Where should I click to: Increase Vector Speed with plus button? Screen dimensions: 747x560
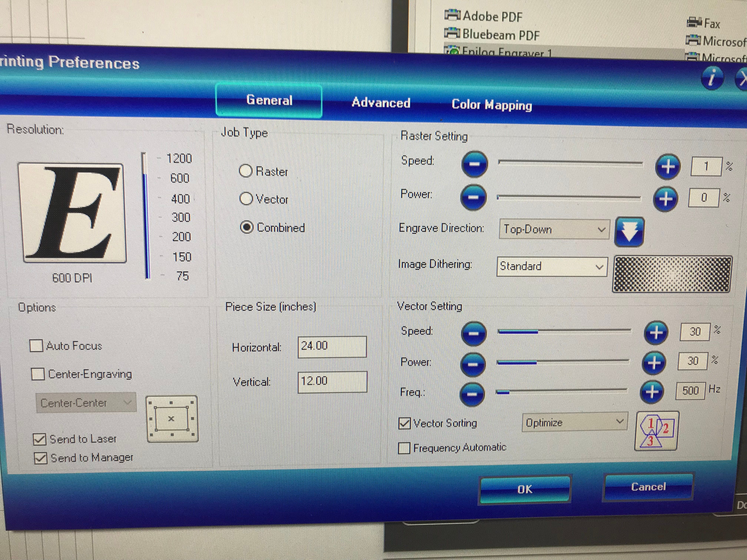656,333
